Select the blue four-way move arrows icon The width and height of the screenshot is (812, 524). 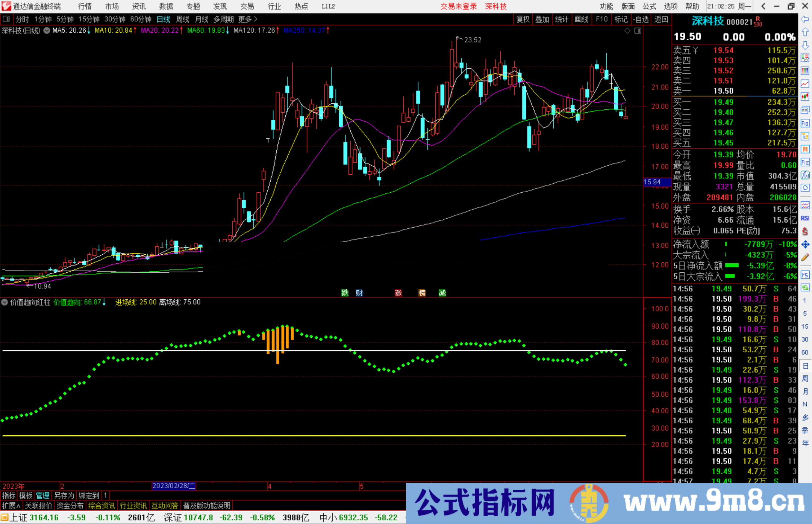point(805,245)
